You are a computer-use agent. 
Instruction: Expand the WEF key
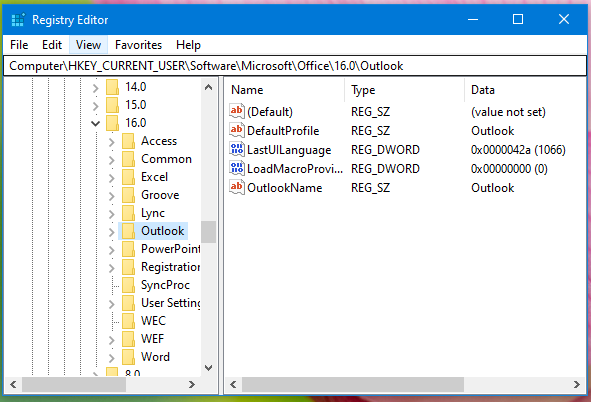coord(112,340)
